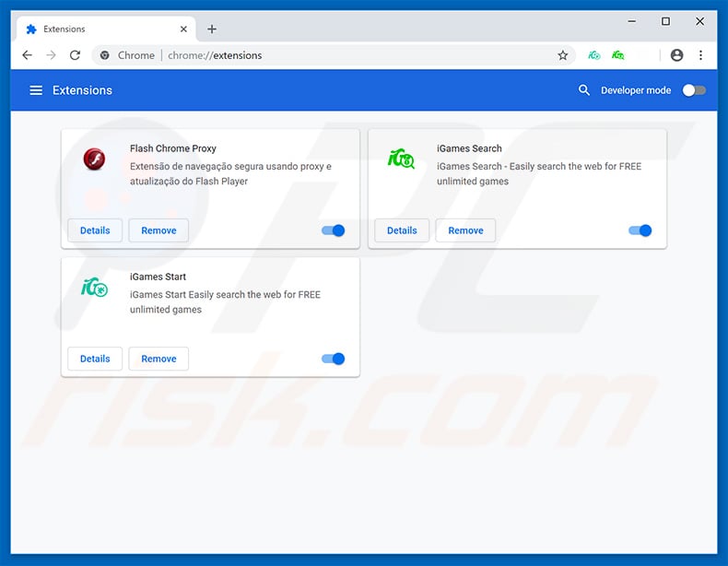The height and width of the screenshot is (566, 728).
Task: Open the Chrome three-dot menu
Action: coord(700,55)
